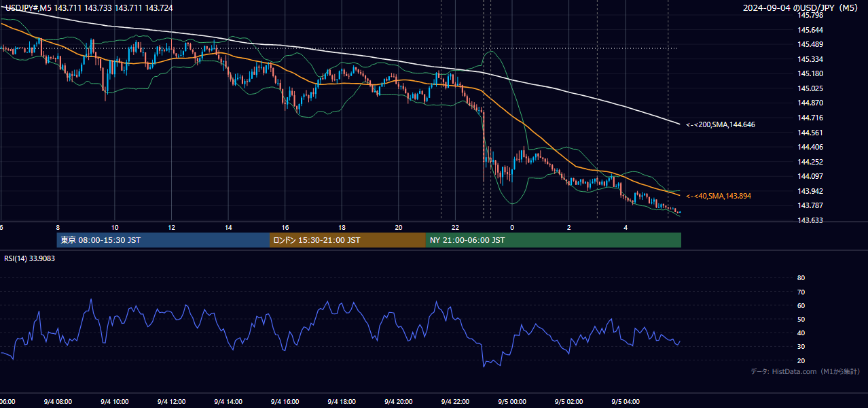Click the 9/4 08:00 bottom time label
Image resolution: width=868 pixels, height=408 pixels.
coord(58,402)
